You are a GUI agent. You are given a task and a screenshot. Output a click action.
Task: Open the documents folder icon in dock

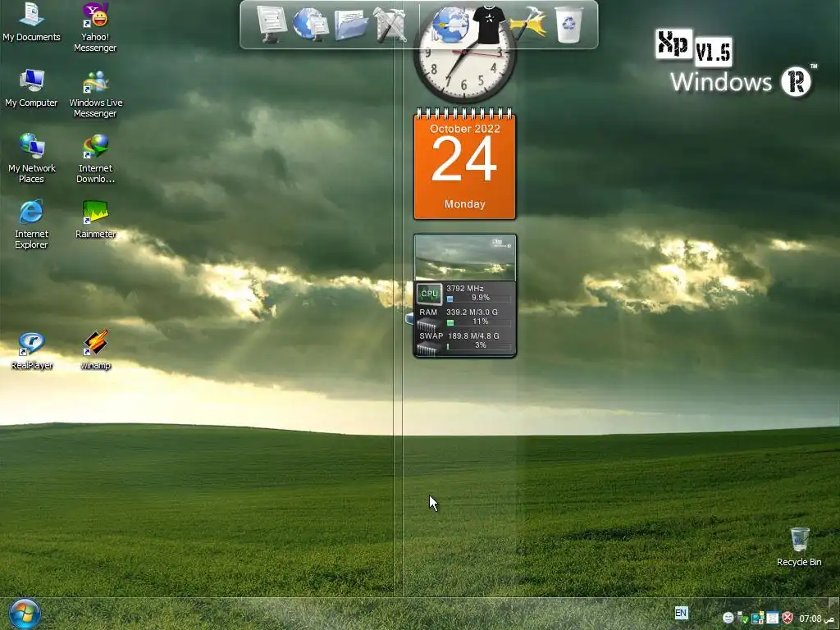click(x=351, y=25)
